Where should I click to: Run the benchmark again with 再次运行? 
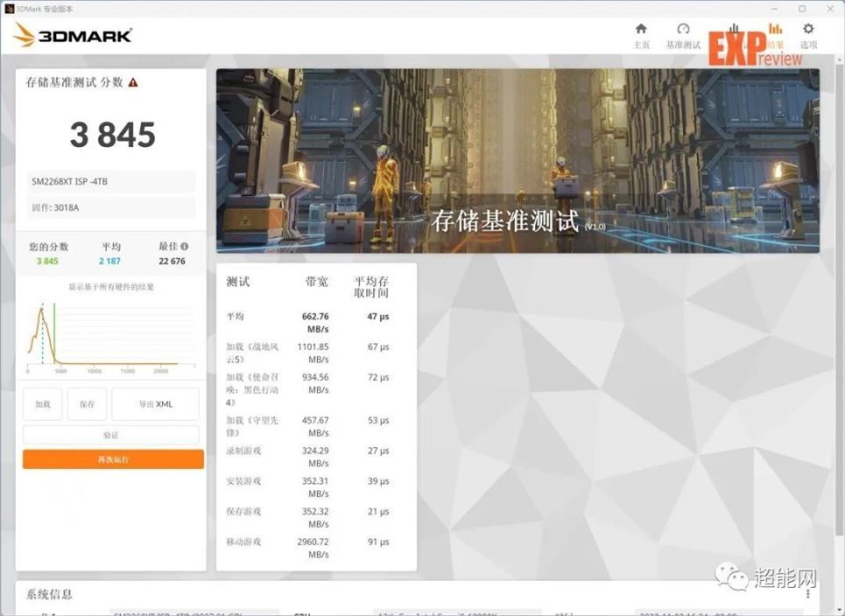click(x=113, y=459)
